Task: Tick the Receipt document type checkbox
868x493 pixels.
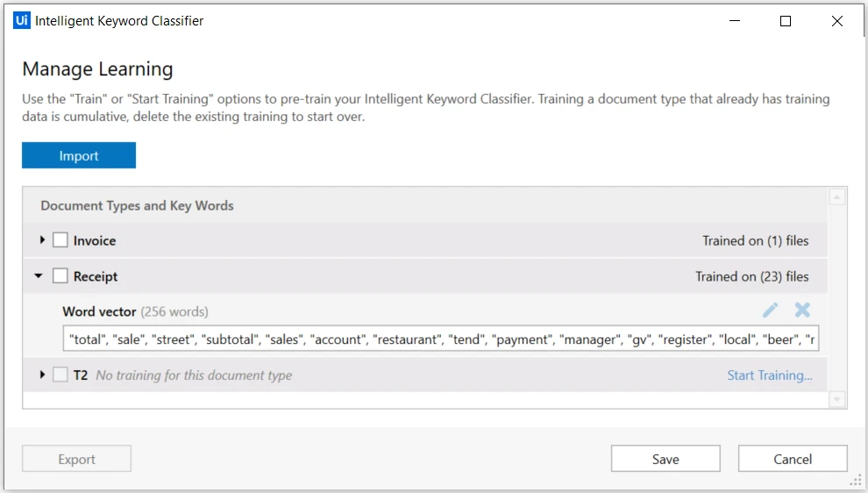Action: click(60, 275)
